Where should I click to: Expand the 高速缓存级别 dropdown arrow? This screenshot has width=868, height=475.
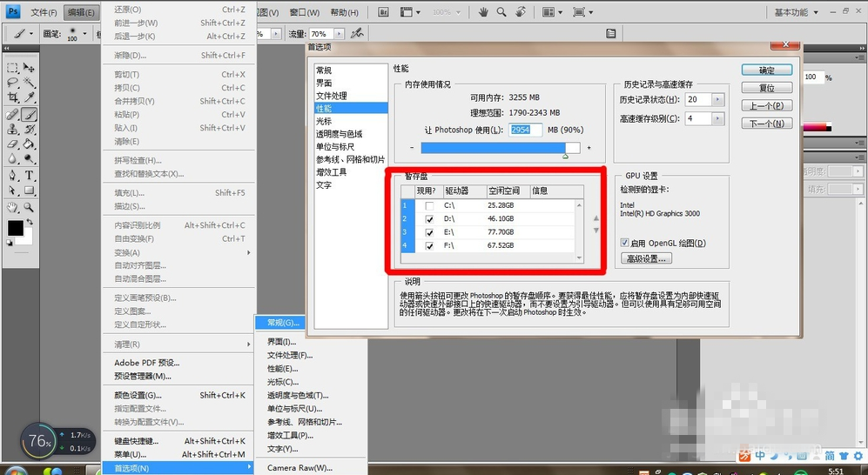(718, 118)
